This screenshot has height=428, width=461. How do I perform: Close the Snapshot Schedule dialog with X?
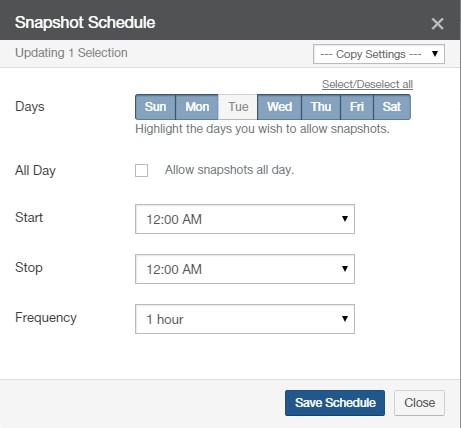437,24
